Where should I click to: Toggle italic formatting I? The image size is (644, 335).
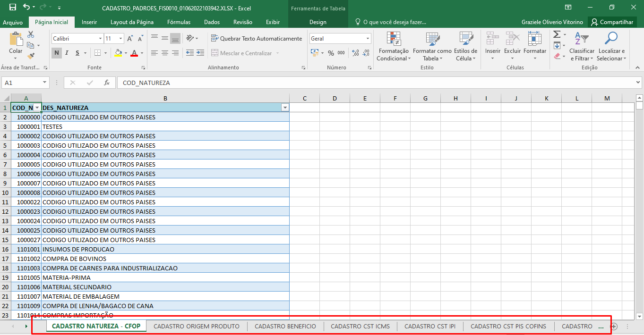[67, 53]
